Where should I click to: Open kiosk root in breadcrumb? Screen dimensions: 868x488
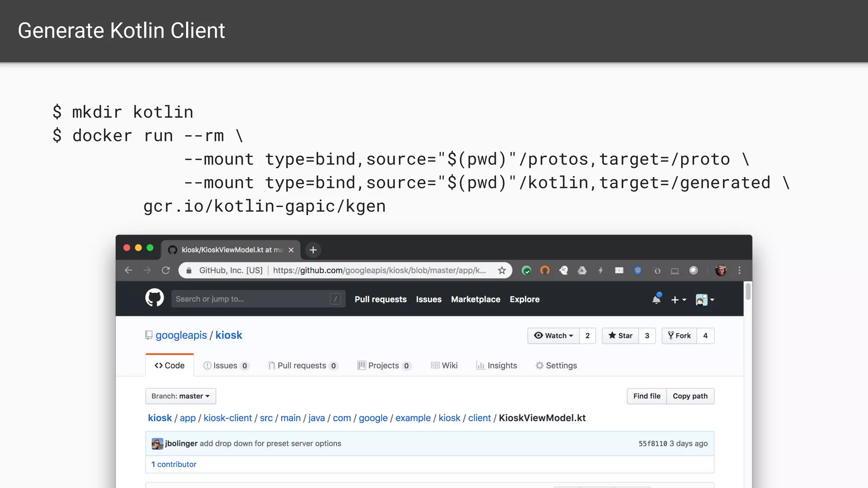pyautogui.click(x=160, y=418)
